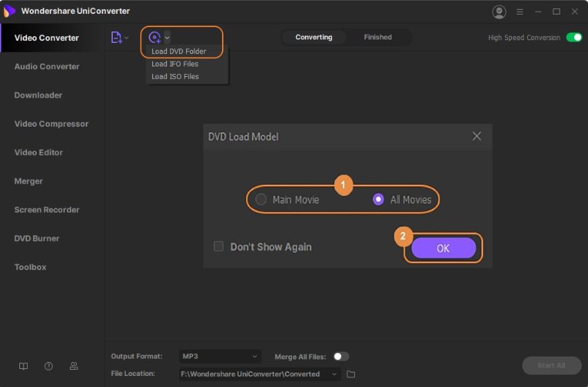
Task: Click the DVD Load Model title text
Action: (244, 136)
